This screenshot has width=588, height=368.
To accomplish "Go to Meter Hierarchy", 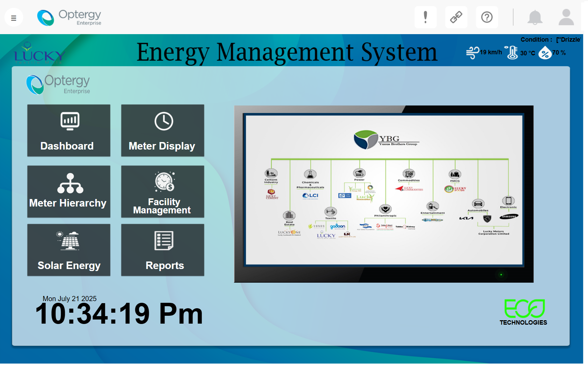I will click(69, 192).
